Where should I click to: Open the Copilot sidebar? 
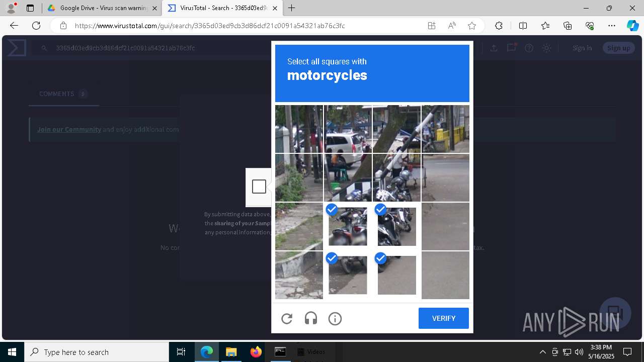coord(632,26)
